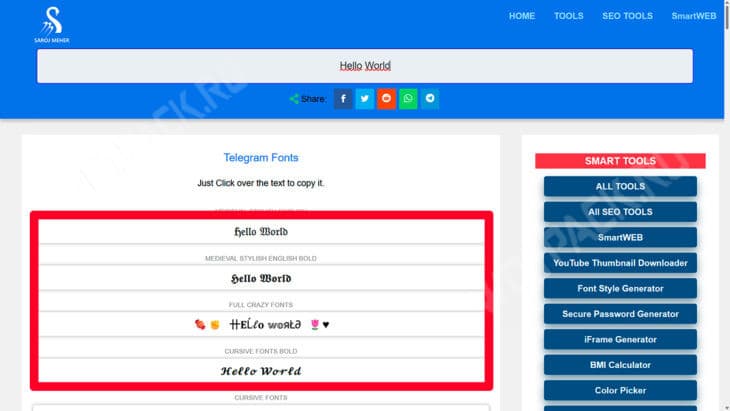The image size is (730, 411).
Task: Open YouTube Thumbnail Downloader tool
Action: (x=620, y=263)
